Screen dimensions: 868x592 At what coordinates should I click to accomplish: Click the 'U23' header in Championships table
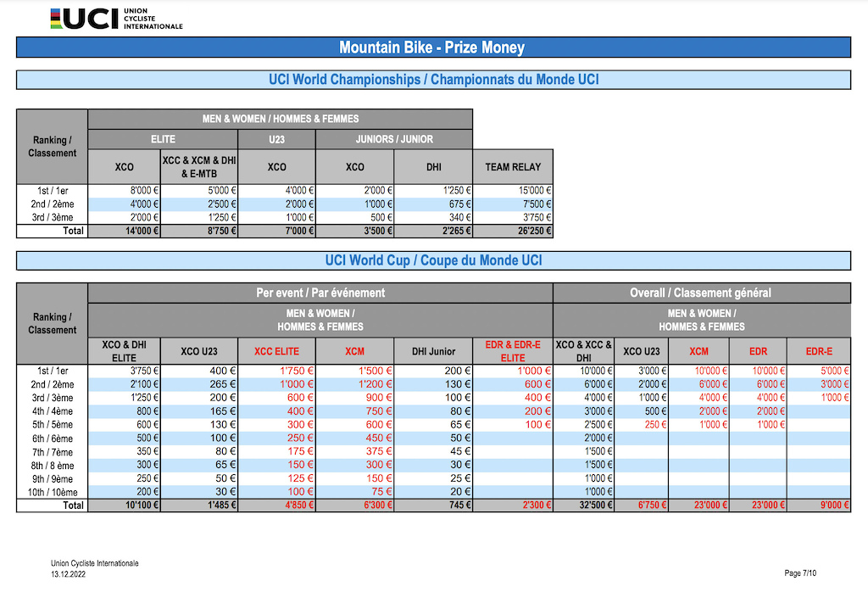277,140
